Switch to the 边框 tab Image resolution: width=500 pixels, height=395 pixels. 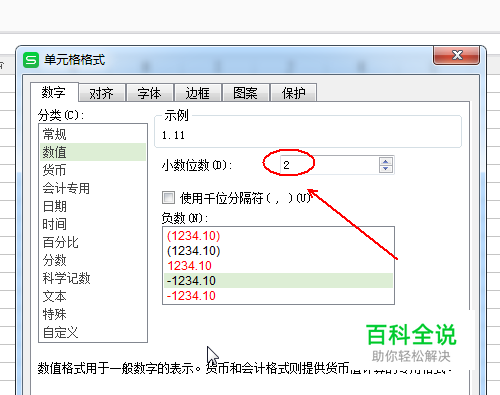[197, 93]
